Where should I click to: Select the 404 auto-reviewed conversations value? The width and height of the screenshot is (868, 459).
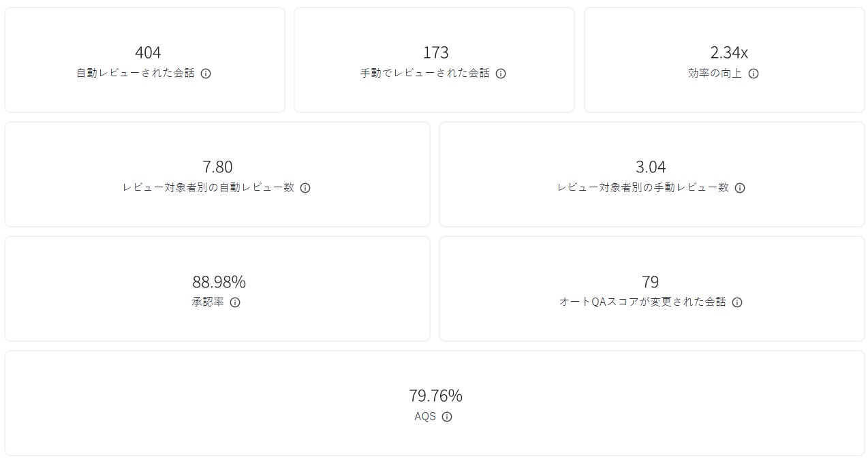(148, 52)
